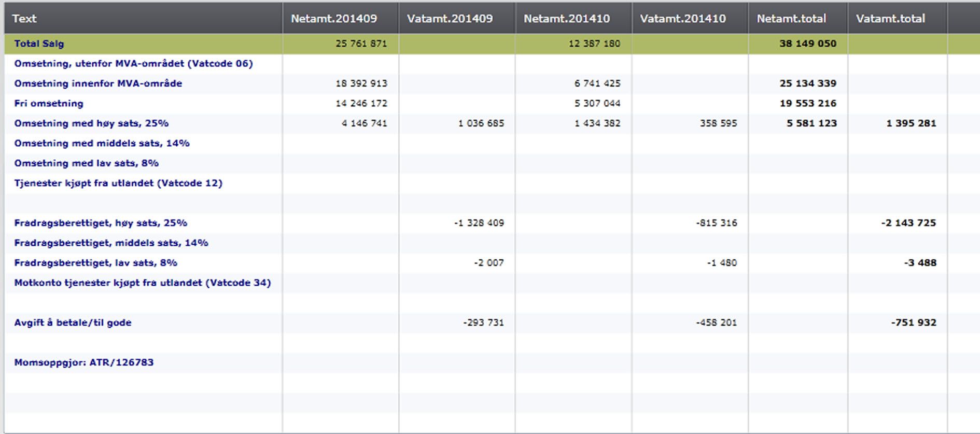The height and width of the screenshot is (434, 980).
Task: Click the Text column header
Action: click(x=24, y=19)
